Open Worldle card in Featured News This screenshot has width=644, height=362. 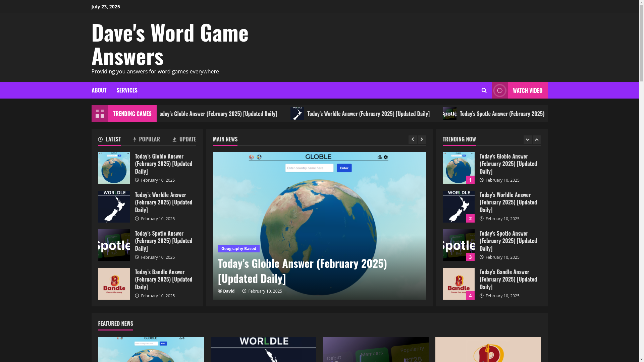[263, 349]
